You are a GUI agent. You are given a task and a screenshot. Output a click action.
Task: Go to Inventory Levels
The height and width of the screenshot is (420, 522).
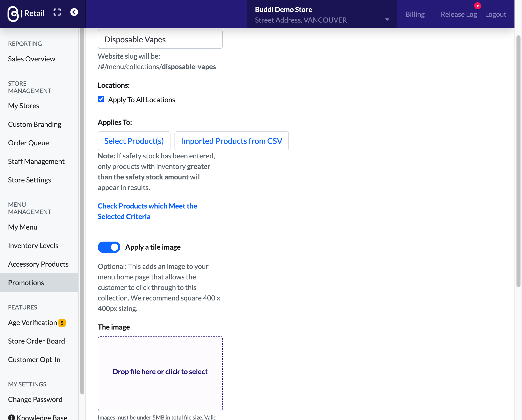(x=33, y=246)
